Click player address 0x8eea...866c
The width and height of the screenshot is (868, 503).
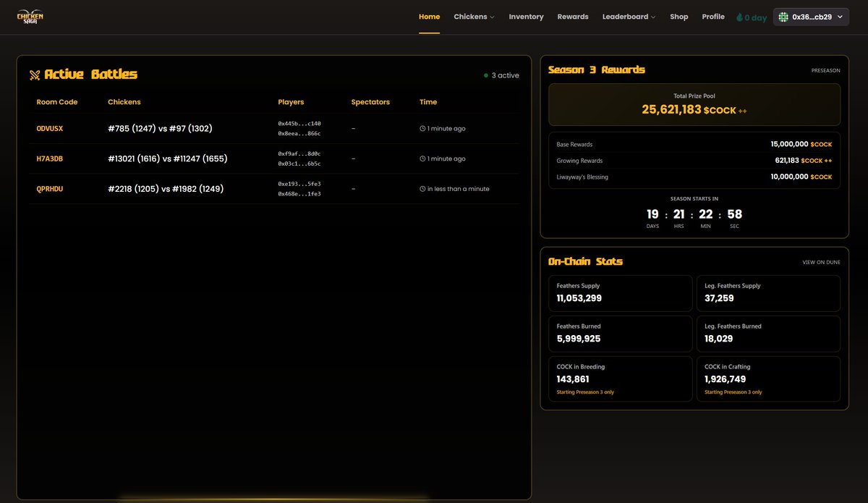(x=299, y=133)
